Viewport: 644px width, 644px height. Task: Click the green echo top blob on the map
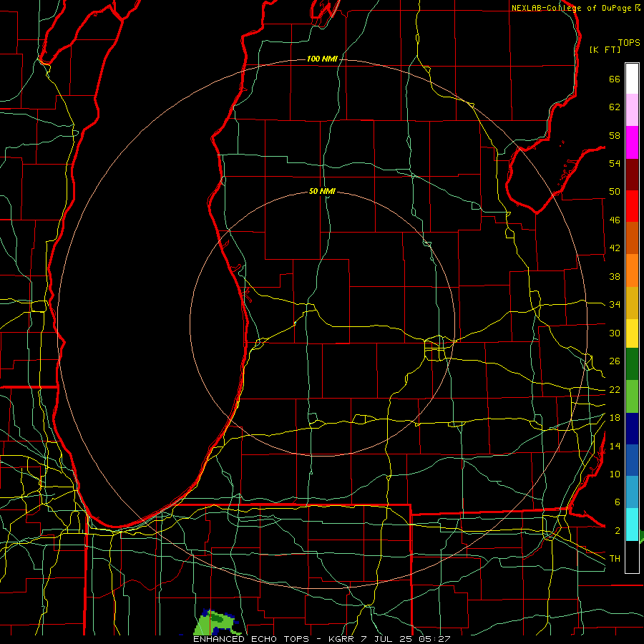pos(215,623)
